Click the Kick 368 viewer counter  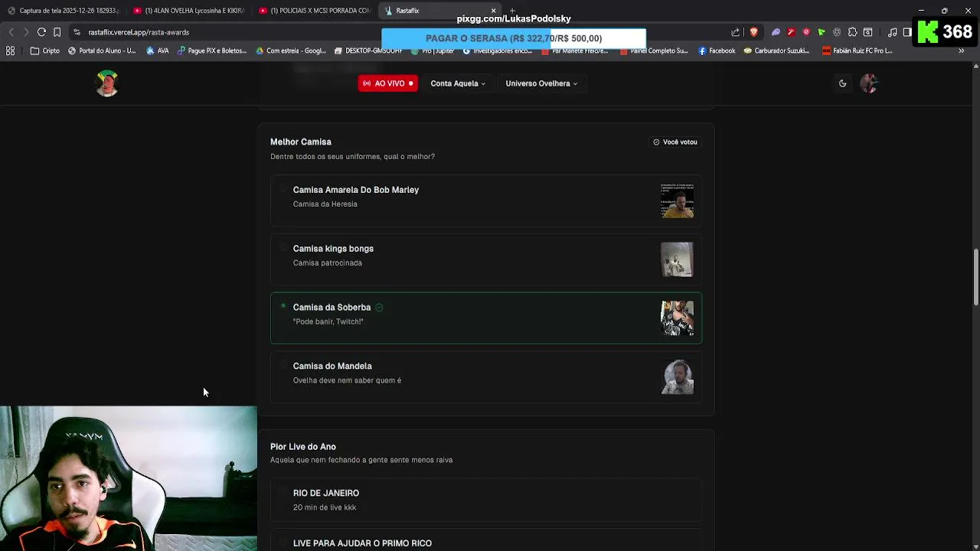946,31
